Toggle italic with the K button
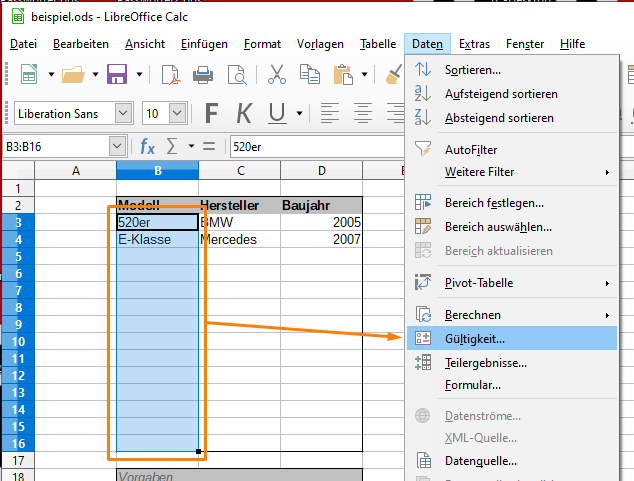Image resolution: width=634 pixels, height=481 pixels. 244,113
